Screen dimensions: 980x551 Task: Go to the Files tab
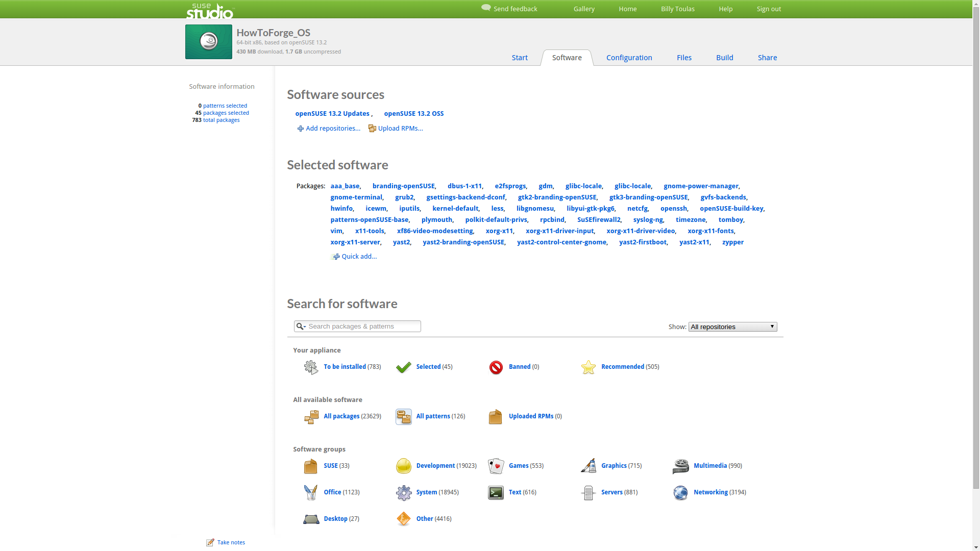pos(684,58)
